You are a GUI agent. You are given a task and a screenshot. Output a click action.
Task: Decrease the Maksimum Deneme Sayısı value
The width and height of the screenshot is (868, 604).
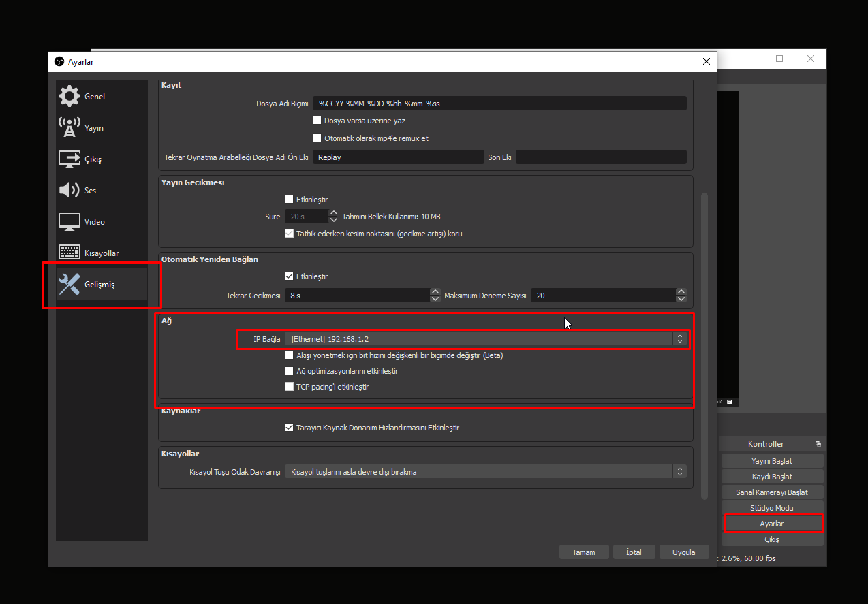[681, 299]
